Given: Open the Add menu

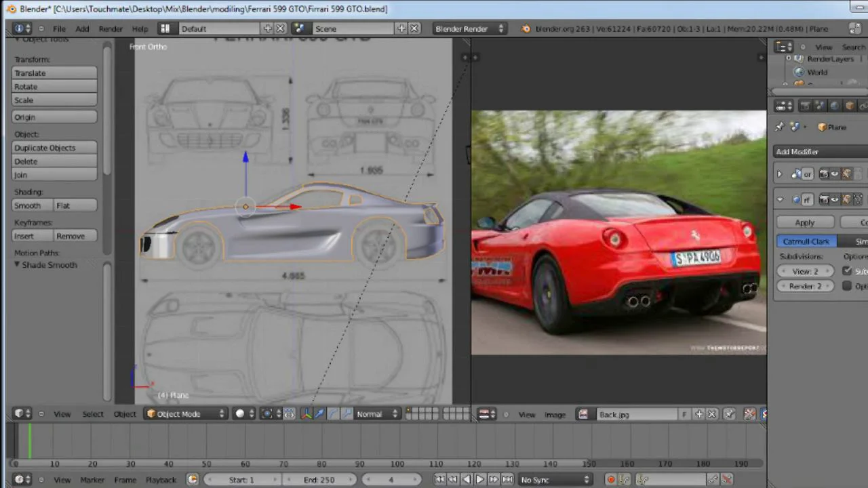Looking at the screenshot, I should tap(82, 28).
